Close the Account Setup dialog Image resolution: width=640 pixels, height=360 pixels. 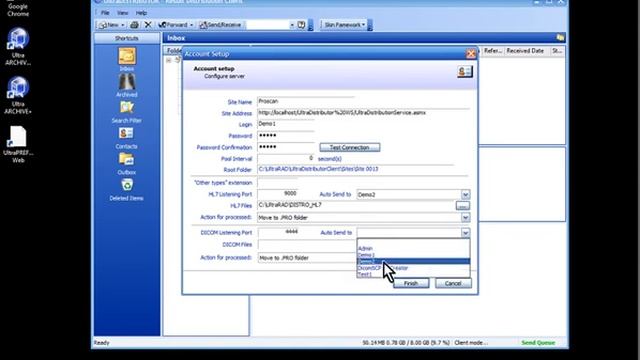tap(471, 53)
